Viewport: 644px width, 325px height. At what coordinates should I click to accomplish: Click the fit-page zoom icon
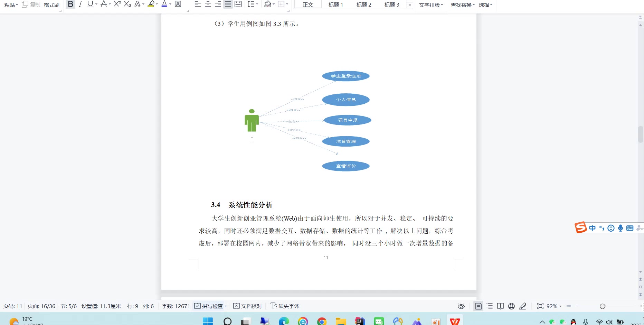tap(540, 306)
